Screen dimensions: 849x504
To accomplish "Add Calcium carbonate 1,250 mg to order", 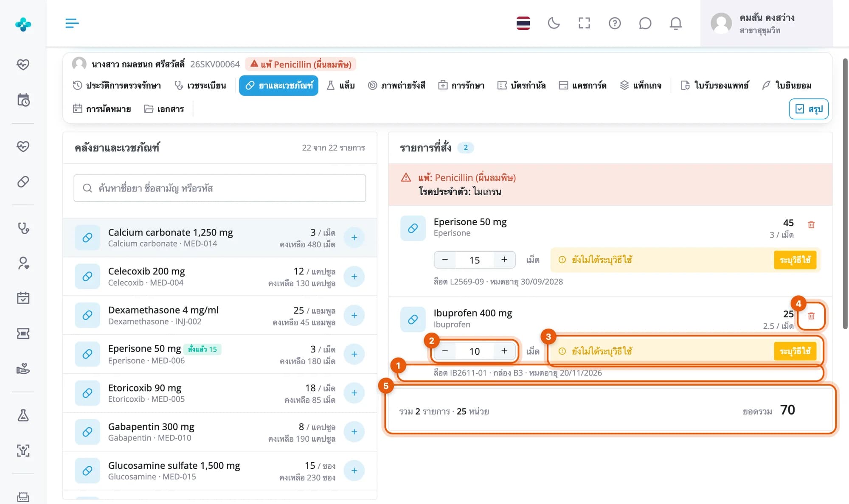I will tap(354, 238).
